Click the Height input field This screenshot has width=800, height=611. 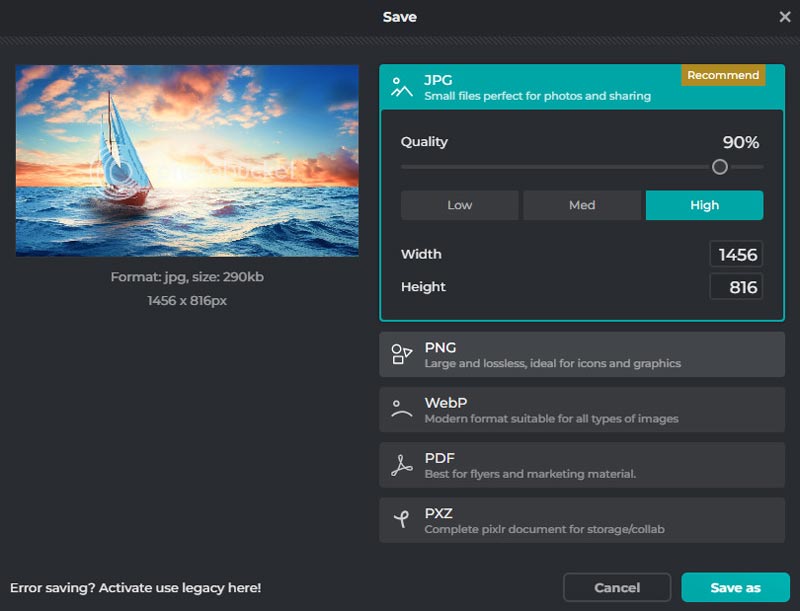point(736,287)
